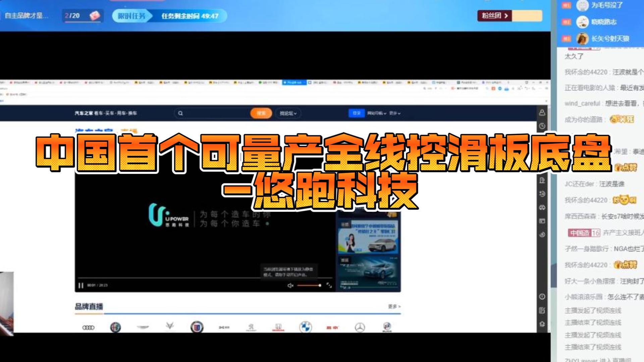Unmute the video via the speaker icon
The width and height of the screenshot is (644, 362).
(290, 286)
